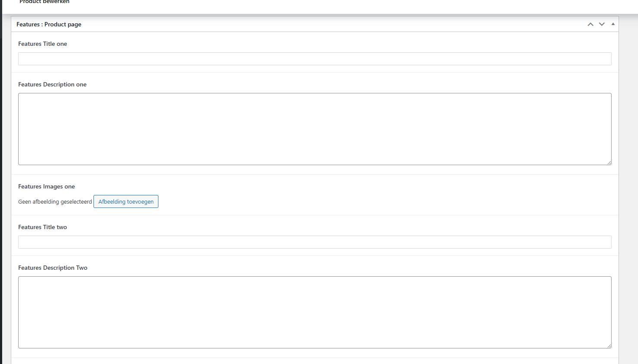Click the Features Description Two label
The width and height of the screenshot is (638, 364).
(x=53, y=268)
